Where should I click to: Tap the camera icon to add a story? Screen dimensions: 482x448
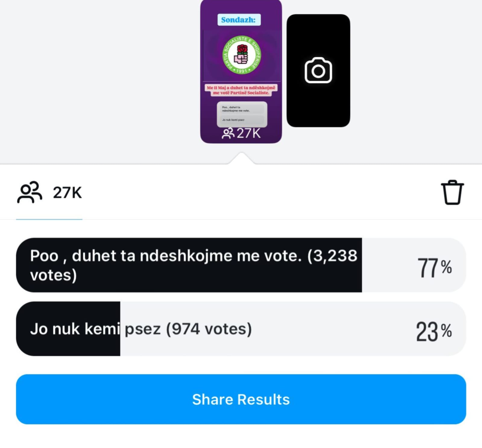[318, 70]
